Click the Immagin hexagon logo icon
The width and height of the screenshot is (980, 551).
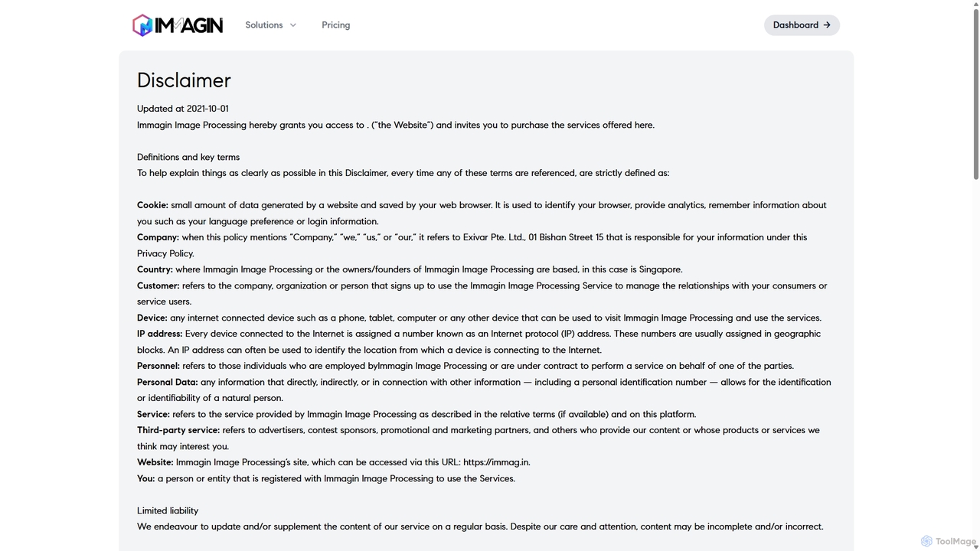point(142,25)
